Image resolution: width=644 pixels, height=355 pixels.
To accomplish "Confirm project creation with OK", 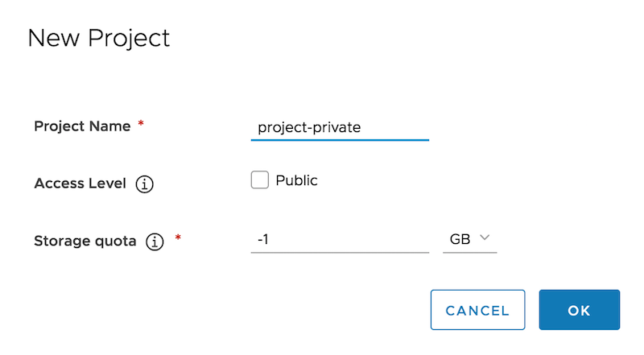I will coord(579,310).
